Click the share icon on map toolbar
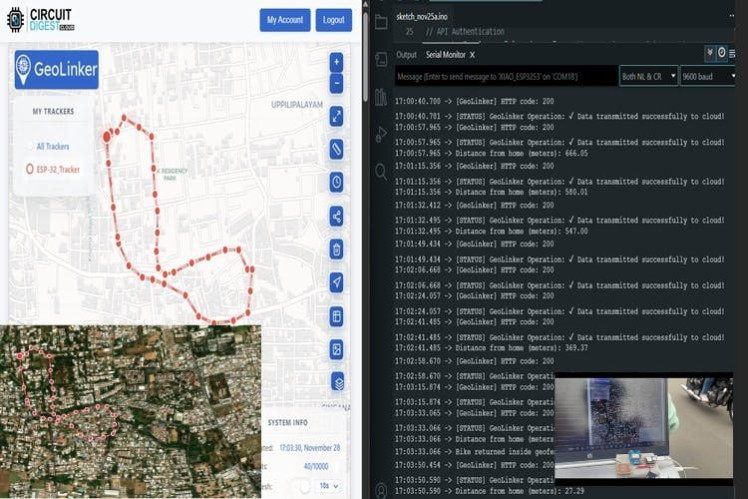 pos(337,216)
